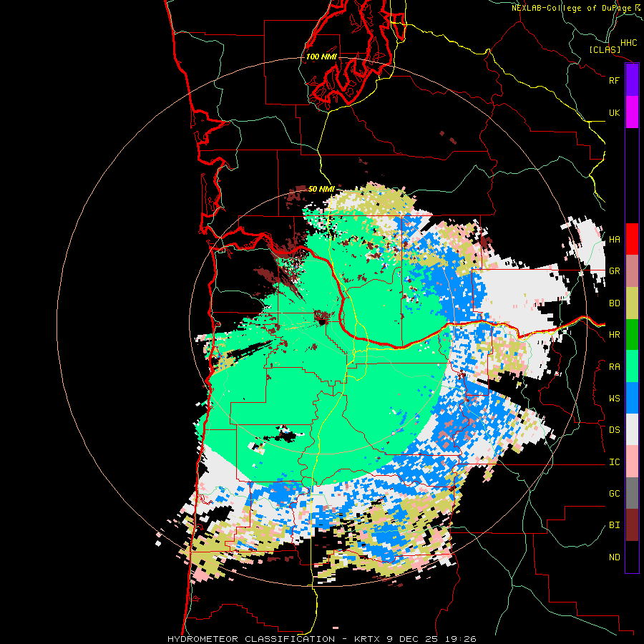Click the 19:26 timestamp

pyautogui.click(x=459, y=639)
